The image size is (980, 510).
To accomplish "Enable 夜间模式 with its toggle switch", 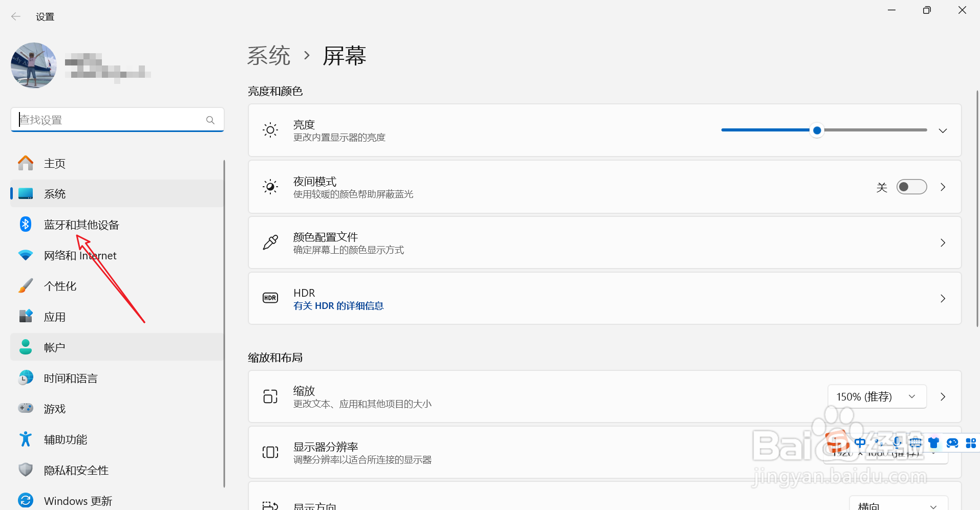I will click(x=911, y=187).
